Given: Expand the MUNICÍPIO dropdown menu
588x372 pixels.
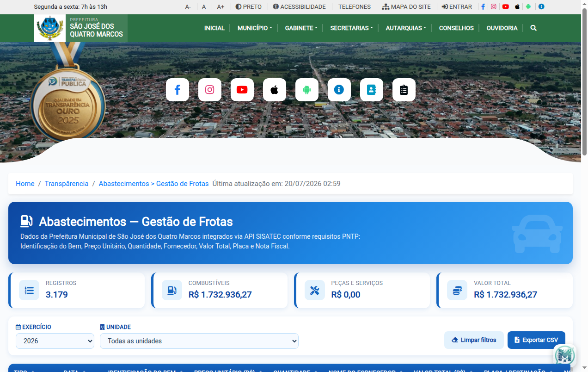Looking at the screenshot, I should point(255,28).
